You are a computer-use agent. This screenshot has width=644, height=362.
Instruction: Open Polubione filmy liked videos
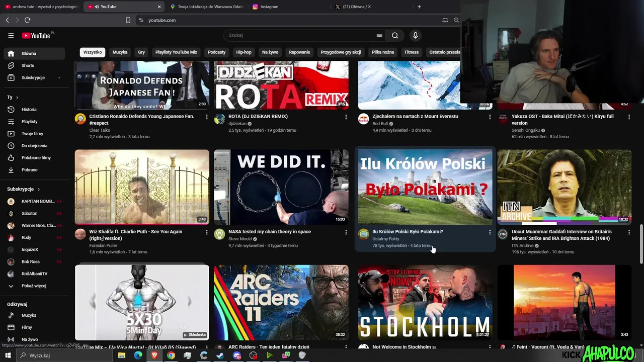(x=34, y=157)
